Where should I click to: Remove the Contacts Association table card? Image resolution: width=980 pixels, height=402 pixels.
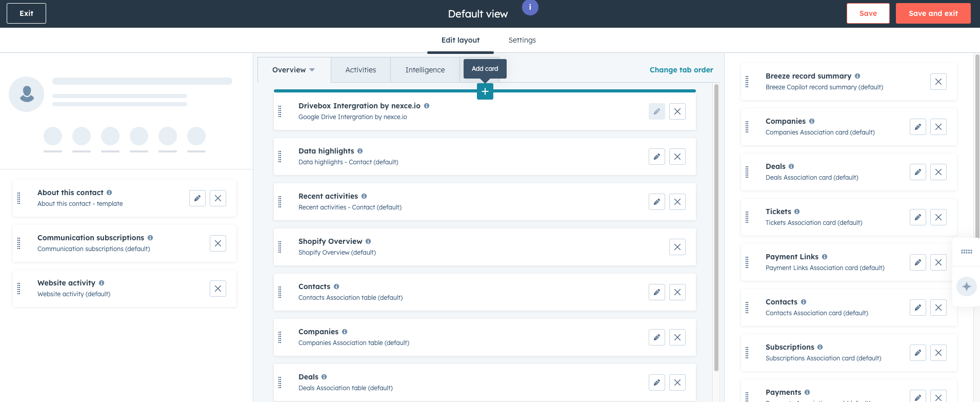click(677, 292)
